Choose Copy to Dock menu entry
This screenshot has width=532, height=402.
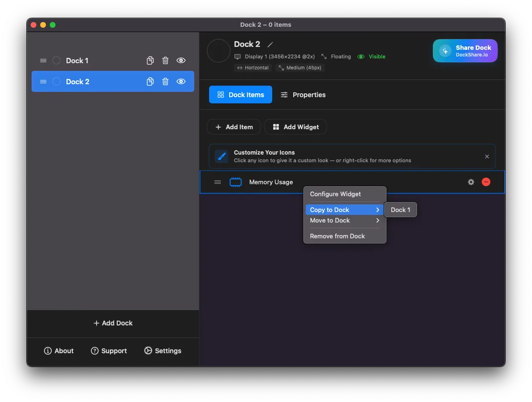(345, 210)
